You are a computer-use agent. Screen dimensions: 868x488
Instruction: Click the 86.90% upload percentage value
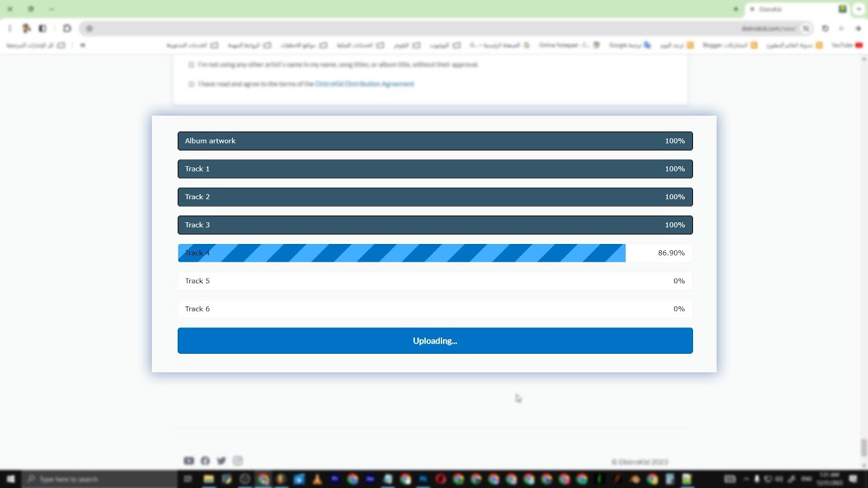pyautogui.click(x=671, y=253)
